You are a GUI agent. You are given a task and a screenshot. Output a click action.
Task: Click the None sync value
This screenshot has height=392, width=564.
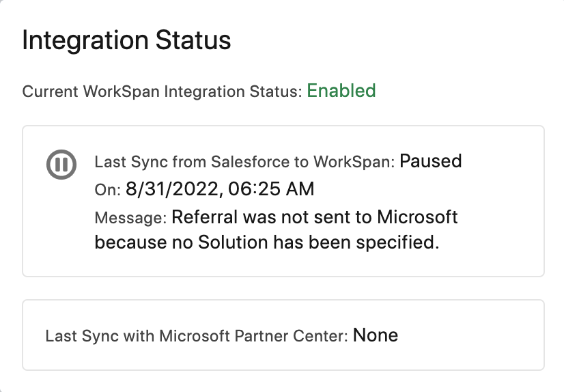(x=375, y=335)
